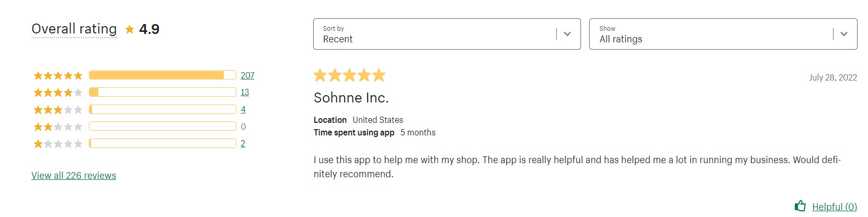Click the Sohnne Inc. review's five stars
868x217 pixels.
point(349,75)
